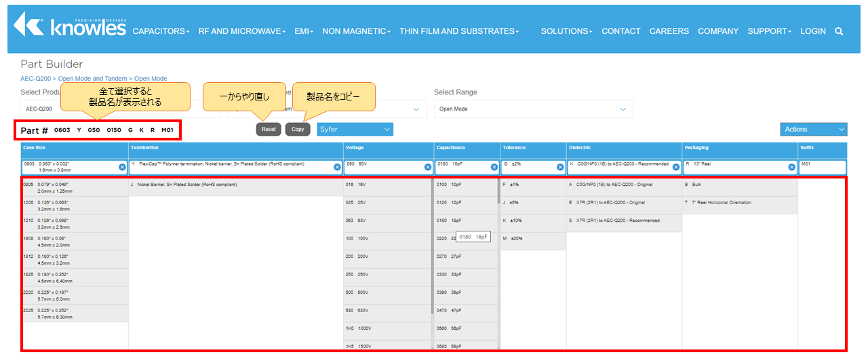Open the search magnifier icon
868x359 pixels.
click(839, 31)
